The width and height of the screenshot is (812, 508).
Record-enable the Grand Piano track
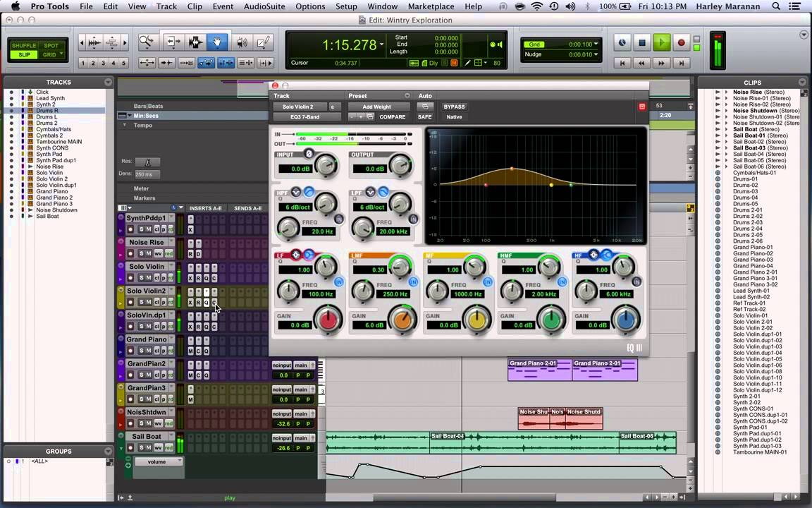tap(130, 351)
